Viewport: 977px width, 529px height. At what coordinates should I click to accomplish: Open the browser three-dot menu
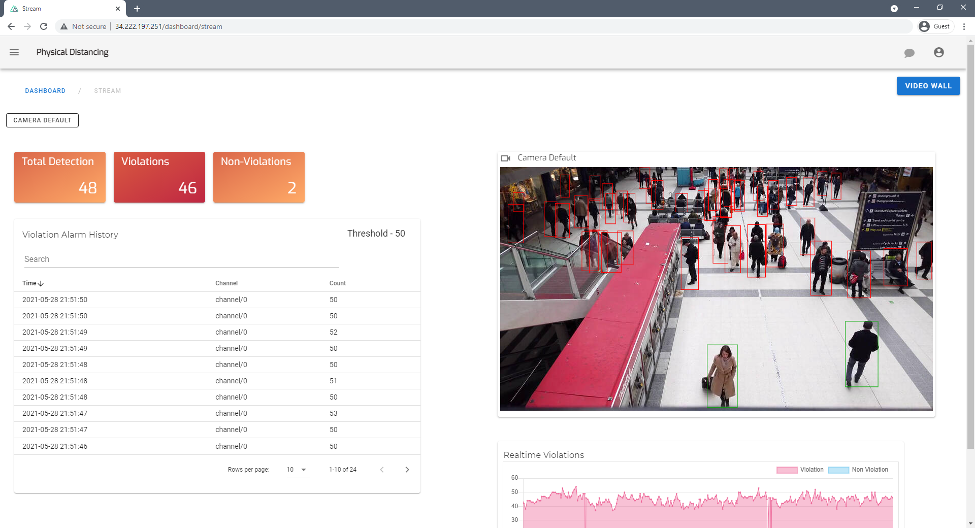(x=964, y=26)
